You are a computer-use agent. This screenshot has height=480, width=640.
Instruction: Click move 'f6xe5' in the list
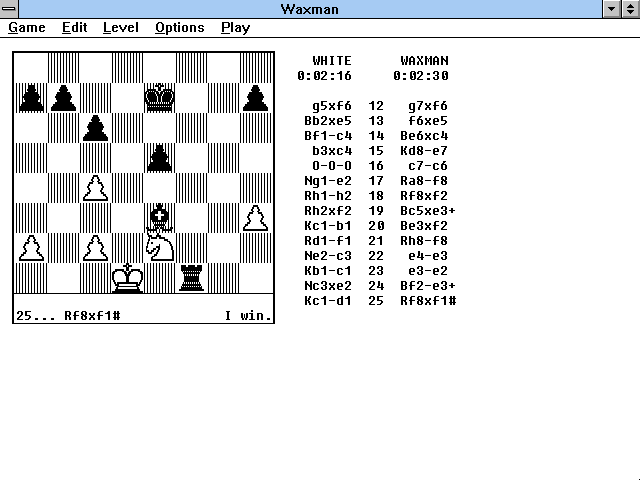[428, 121]
